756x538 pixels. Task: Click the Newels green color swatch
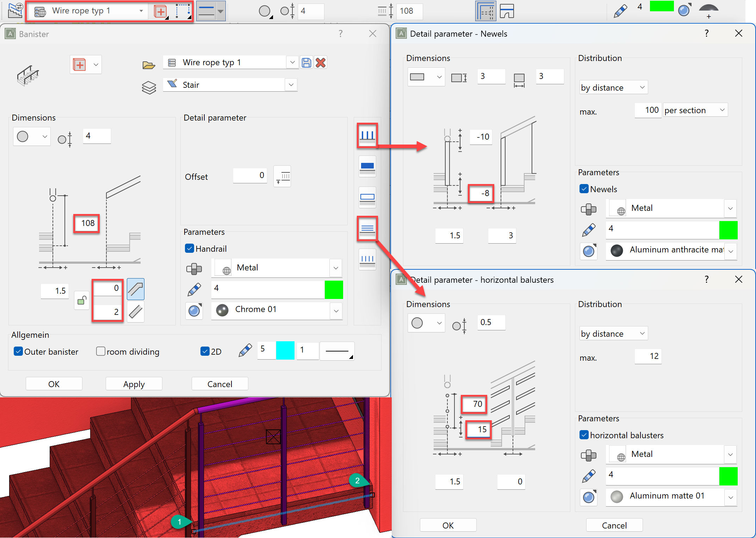click(x=728, y=230)
